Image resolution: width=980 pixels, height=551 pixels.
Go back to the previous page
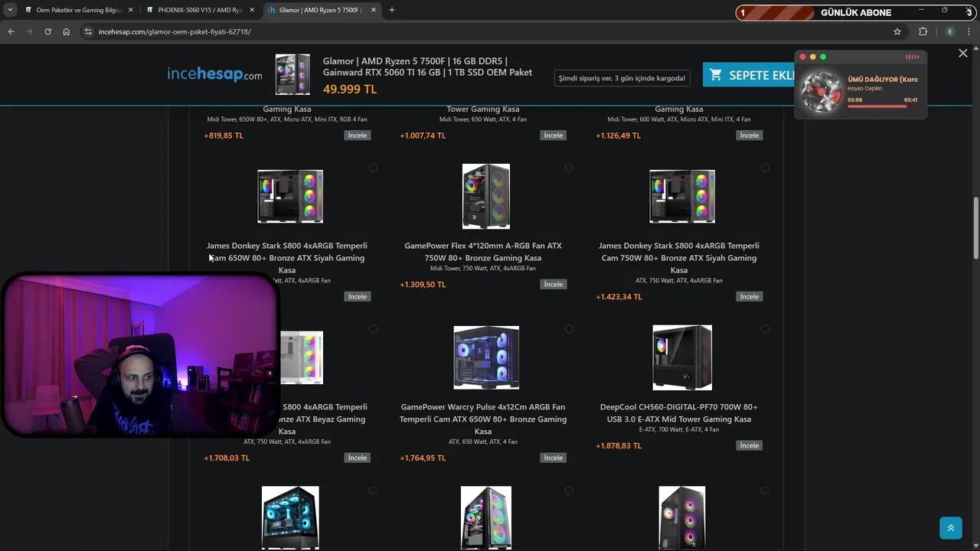pos(11,31)
